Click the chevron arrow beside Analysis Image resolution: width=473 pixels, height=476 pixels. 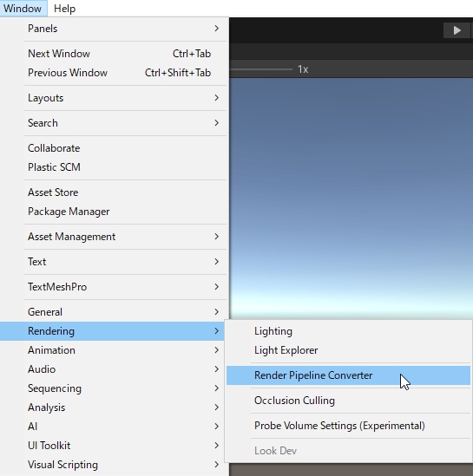(x=217, y=408)
